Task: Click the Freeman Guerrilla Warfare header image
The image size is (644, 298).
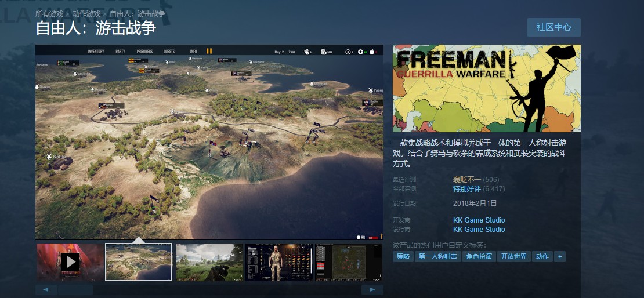Action: [487, 88]
